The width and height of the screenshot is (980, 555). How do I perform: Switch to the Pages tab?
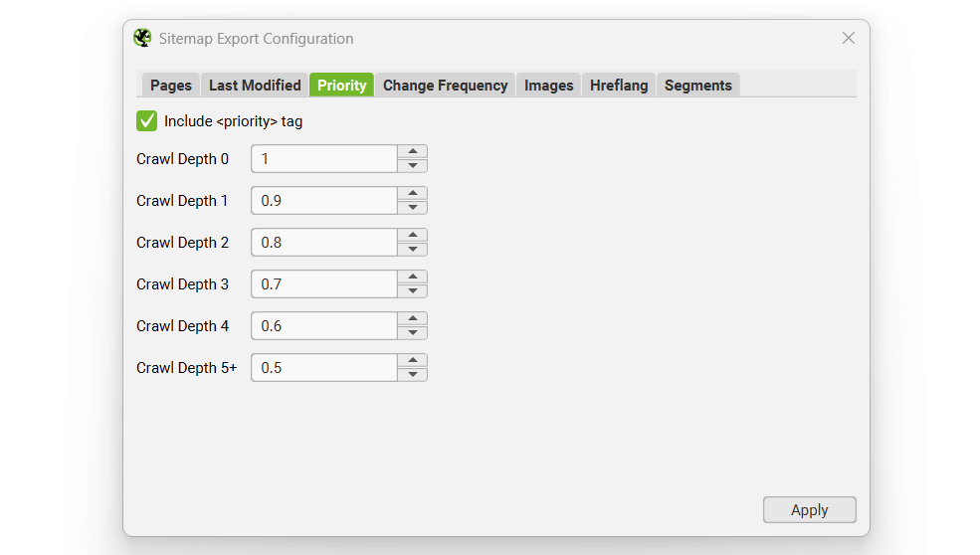click(170, 85)
